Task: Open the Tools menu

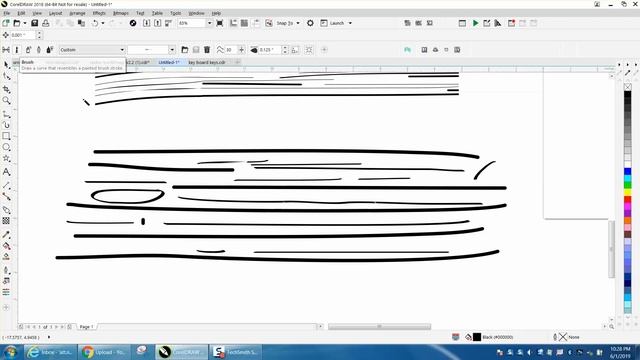Action: (176, 13)
